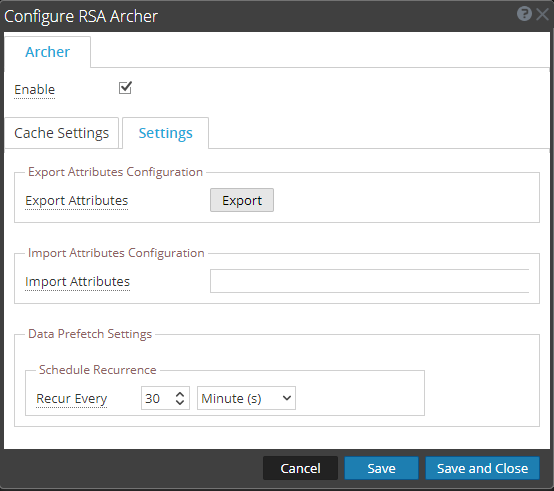
Task: Toggle the Enable checkbox
Action: [125, 88]
